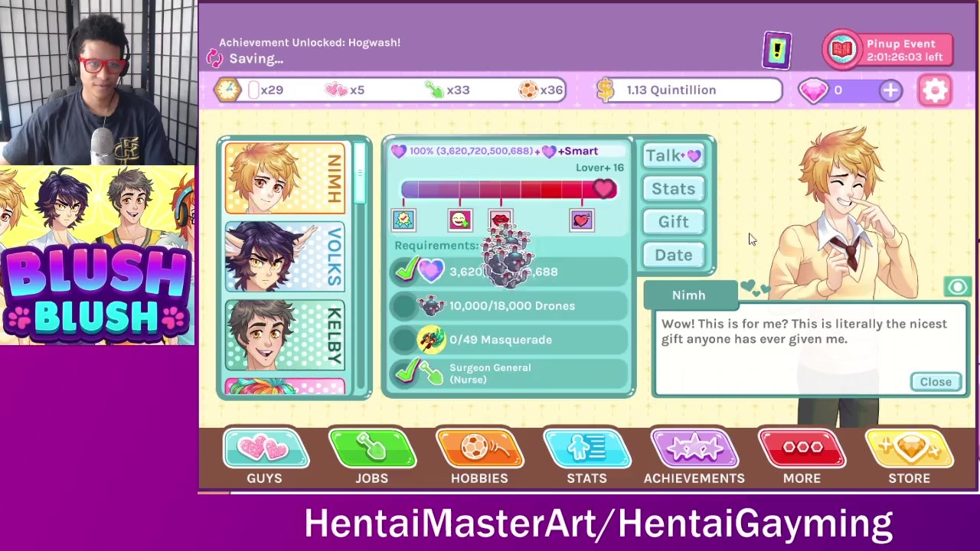Open the settings gear icon
Screen dimensions: 980x551
point(935,90)
